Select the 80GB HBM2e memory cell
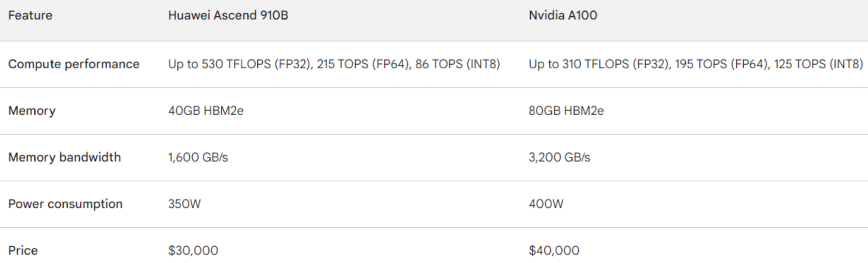The width and height of the screenshot is (868, 263). point(566,111)
